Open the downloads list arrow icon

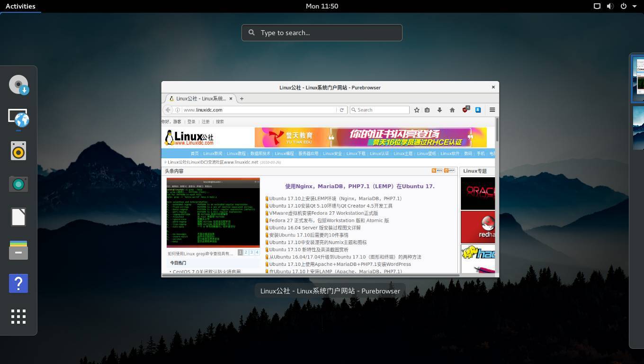439,109
